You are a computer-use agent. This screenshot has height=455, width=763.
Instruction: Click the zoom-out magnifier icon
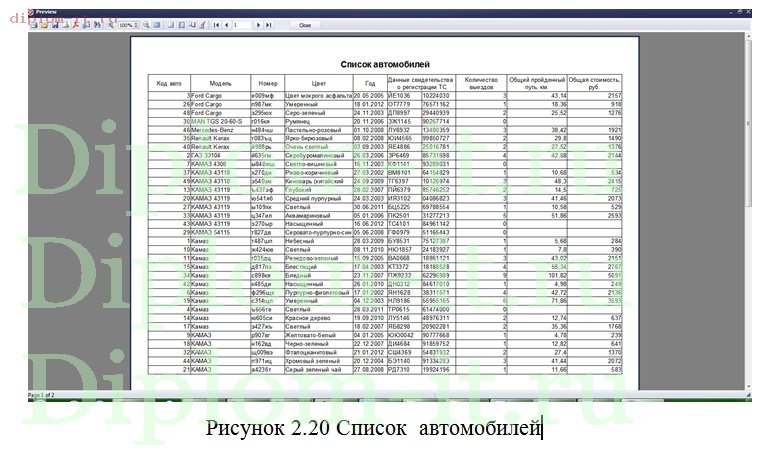click(146, 25)
